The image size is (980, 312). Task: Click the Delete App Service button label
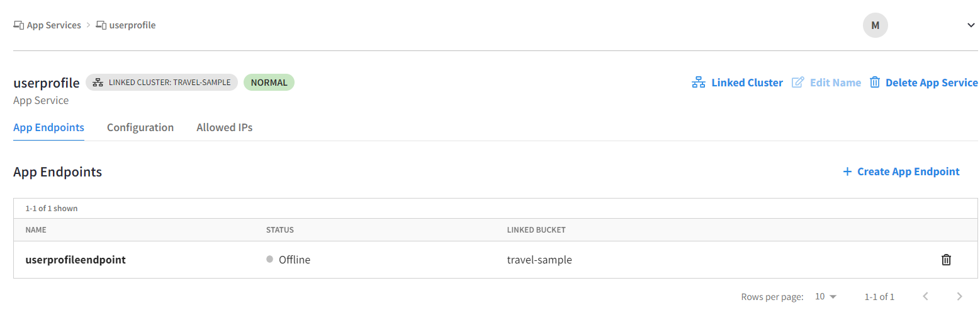(932, 83)
